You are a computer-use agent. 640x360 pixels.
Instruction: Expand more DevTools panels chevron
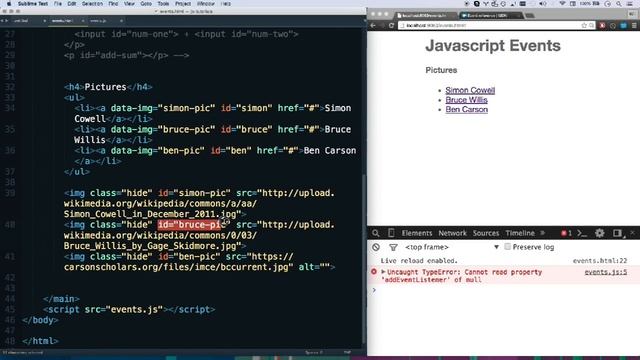tap(542, 233)
